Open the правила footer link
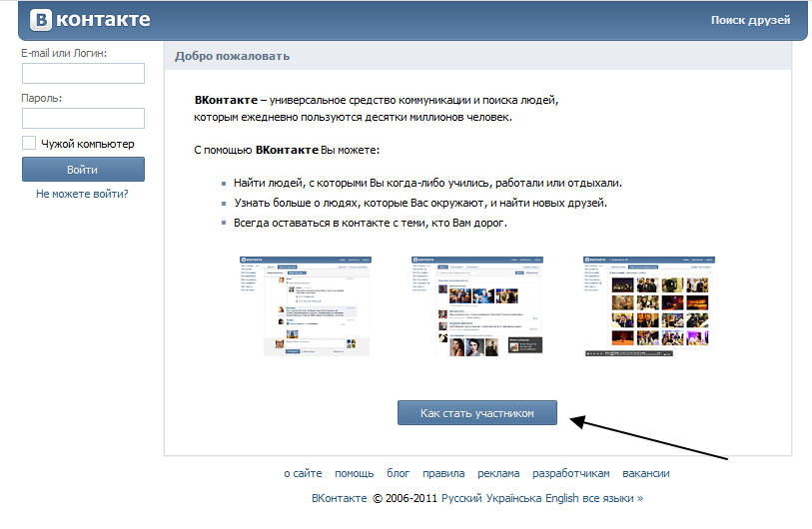 pyautogui.click(x=443, y=473)
